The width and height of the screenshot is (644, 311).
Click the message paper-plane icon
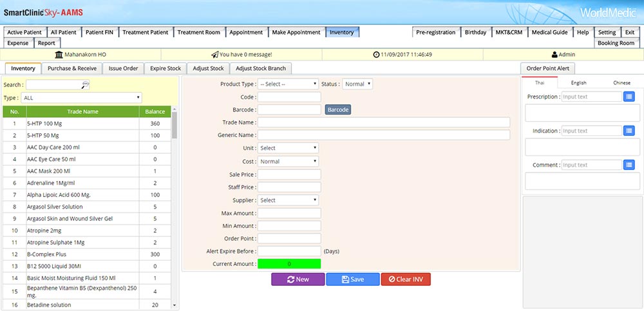pyautogui.click(x=214, y=55)
